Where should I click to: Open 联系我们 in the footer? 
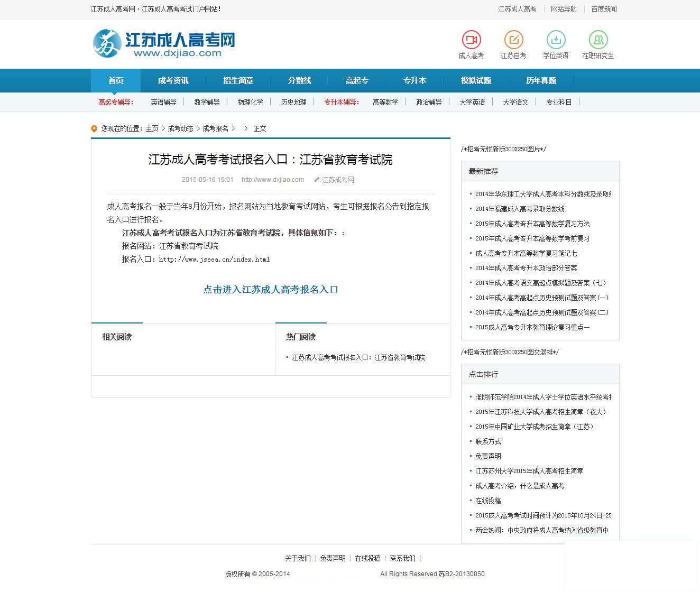pos(403,558)
